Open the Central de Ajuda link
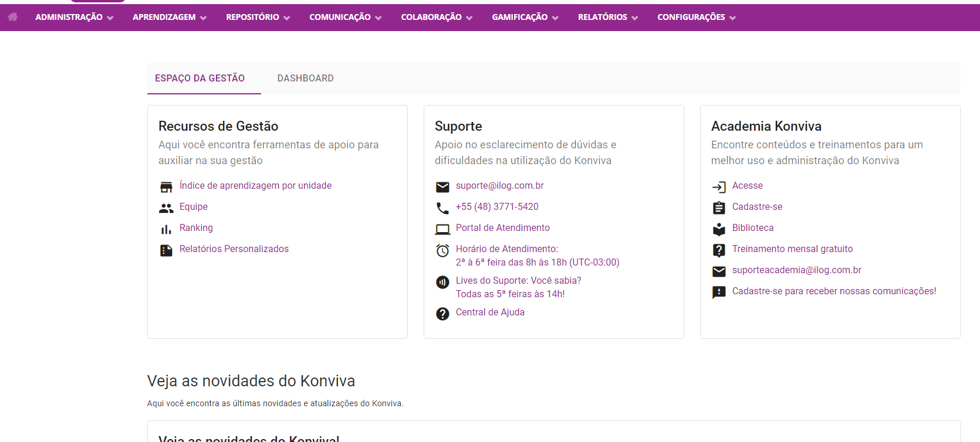Viewport: 980px width, 442px height. point(490,312)
